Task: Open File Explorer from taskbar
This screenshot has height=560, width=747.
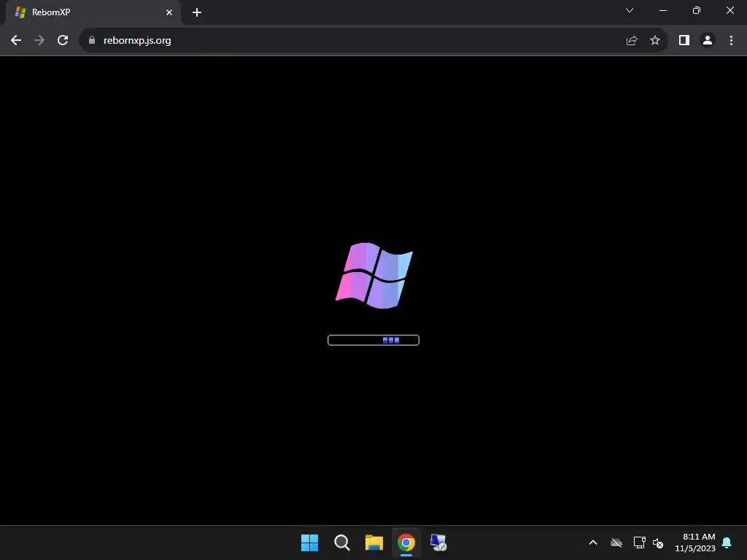Action: tap(374, 542)
